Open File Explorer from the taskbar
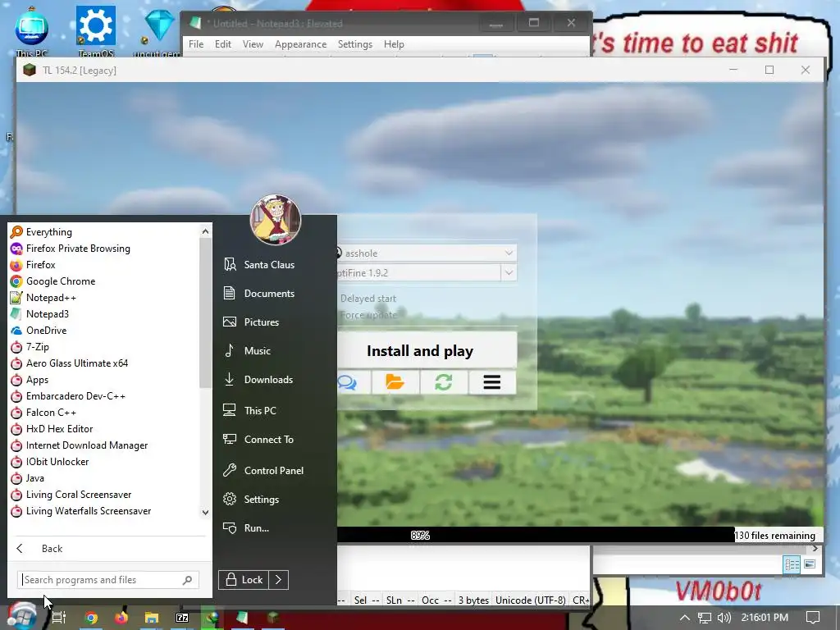The width and height of the screenshot is (840, 630). pos(152,618)
